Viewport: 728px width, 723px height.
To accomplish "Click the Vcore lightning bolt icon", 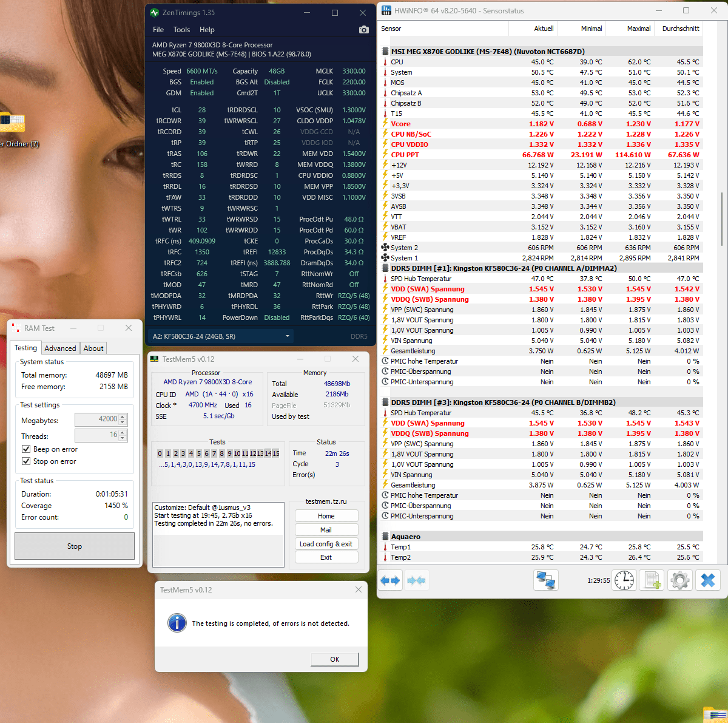I will tap(385, 124).
